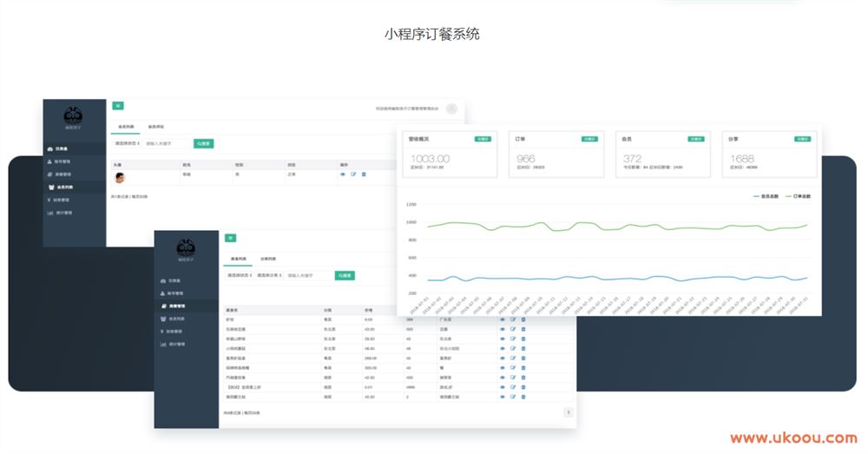Click the page 1 pagination button under the dish table

coord(569,412)
